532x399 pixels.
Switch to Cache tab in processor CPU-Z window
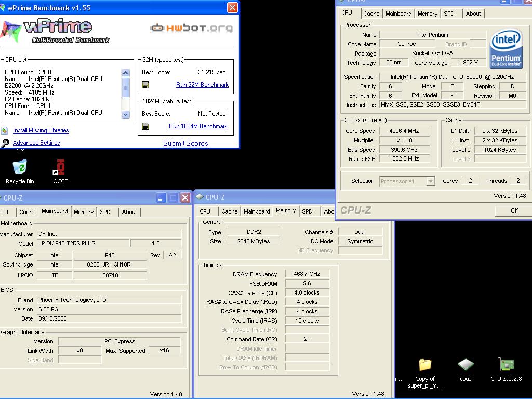point(371,14)
